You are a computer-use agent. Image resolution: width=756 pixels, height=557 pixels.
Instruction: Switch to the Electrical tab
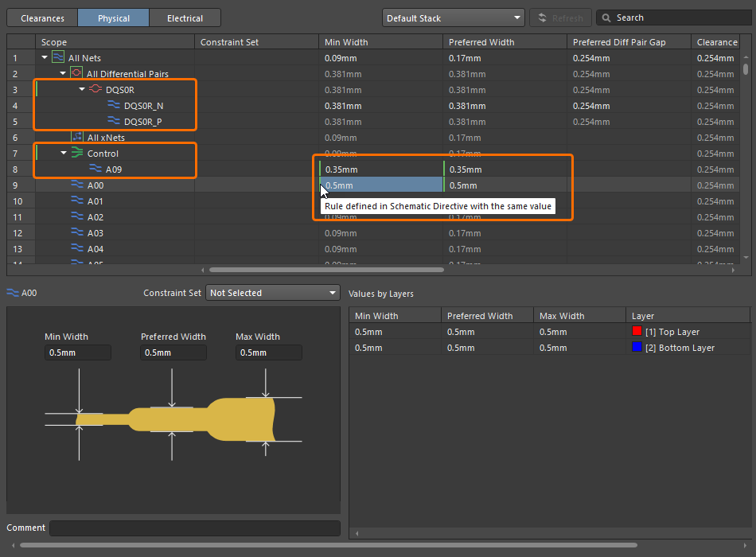tap(185, 18)
